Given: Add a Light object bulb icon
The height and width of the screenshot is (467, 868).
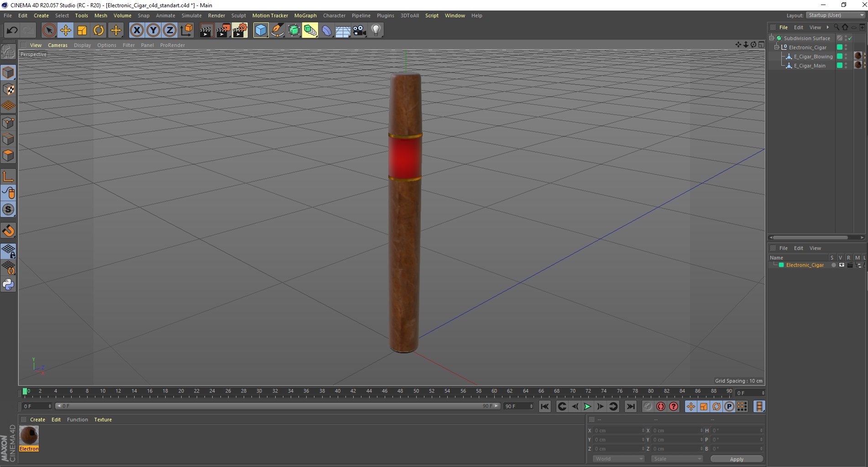Looking at the screenshot, I should 376,31.
